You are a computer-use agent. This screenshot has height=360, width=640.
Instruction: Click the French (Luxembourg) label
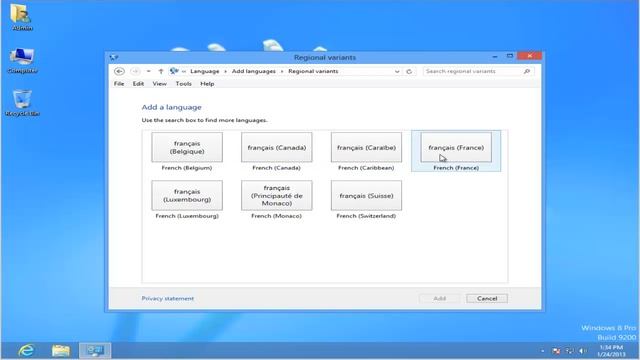click(x=187, y=216)
